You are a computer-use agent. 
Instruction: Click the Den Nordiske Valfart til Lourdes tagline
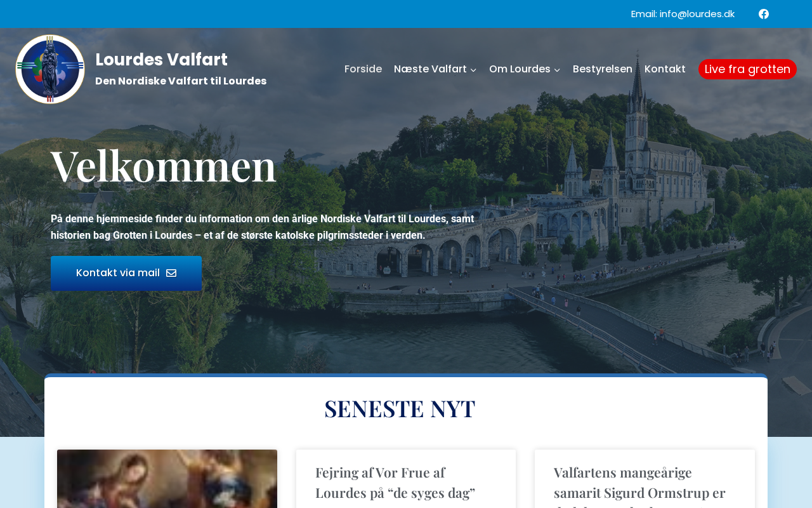[x=181, y=81]
